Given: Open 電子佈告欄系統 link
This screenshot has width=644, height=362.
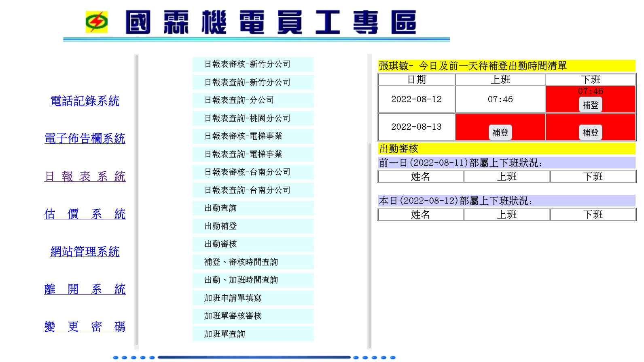Looking at the screenshot, I should coord(85,139).
